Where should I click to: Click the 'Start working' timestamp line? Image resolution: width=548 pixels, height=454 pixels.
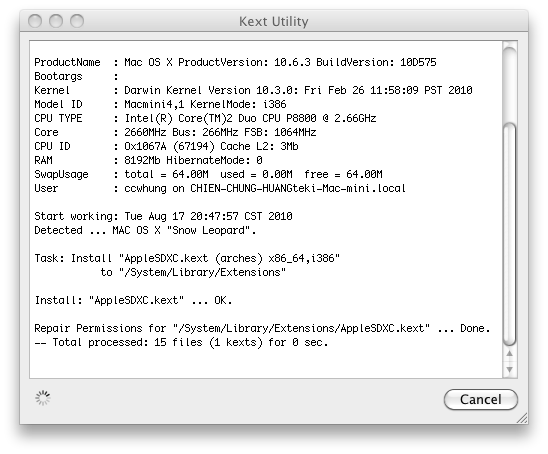tap(163, 216)
